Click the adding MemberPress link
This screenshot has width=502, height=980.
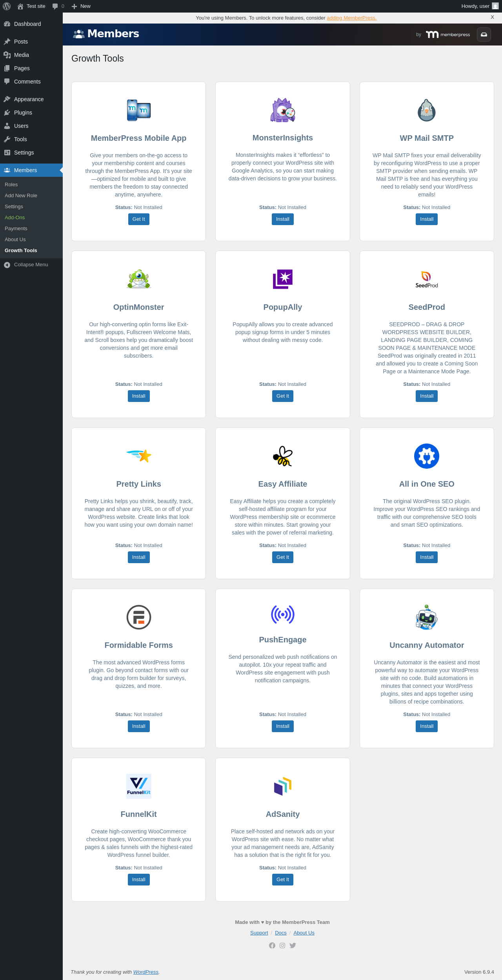[351, 18]
